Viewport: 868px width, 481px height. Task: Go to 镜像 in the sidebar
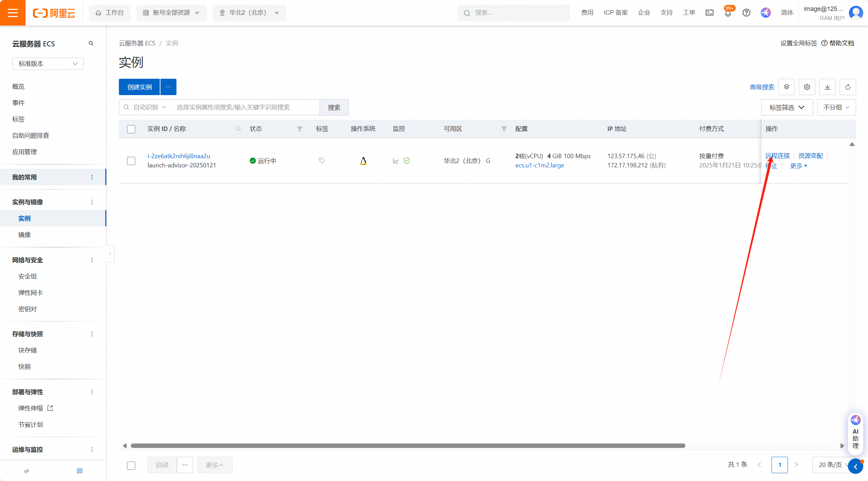pyautogui.click(x=25, y=235)
